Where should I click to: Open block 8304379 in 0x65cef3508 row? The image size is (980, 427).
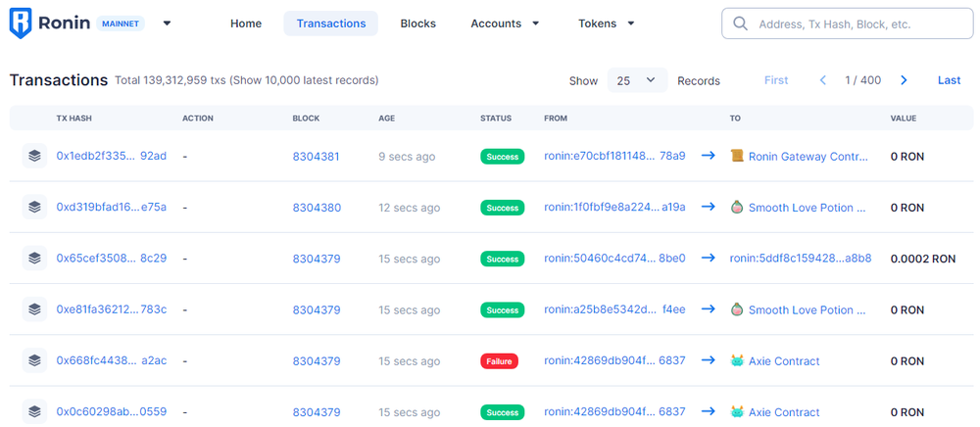point(317,260)
